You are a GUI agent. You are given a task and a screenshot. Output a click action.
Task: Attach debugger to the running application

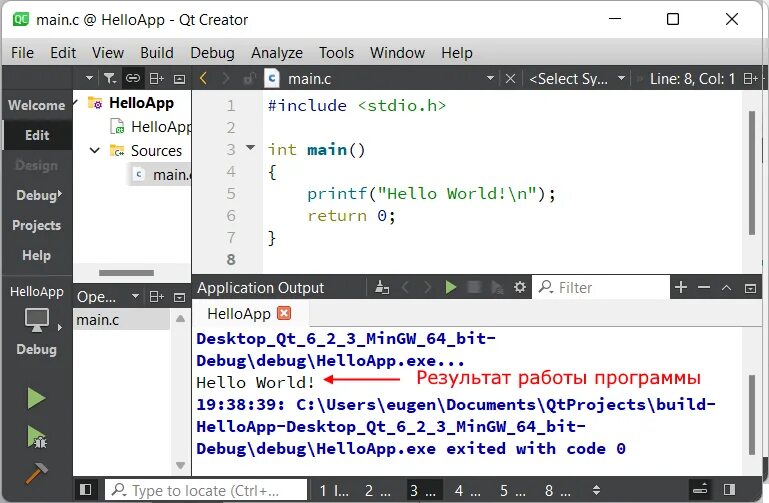click(497, 288)
